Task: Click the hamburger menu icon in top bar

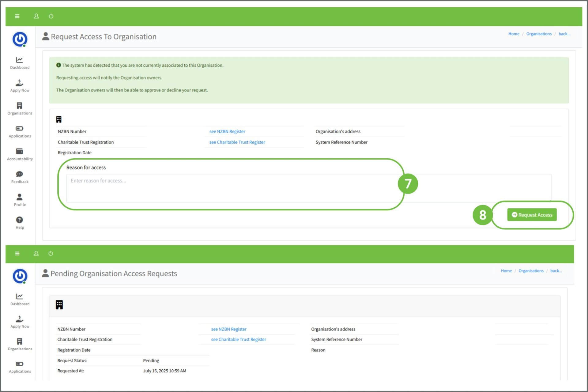Action: (x=17, y=16)
